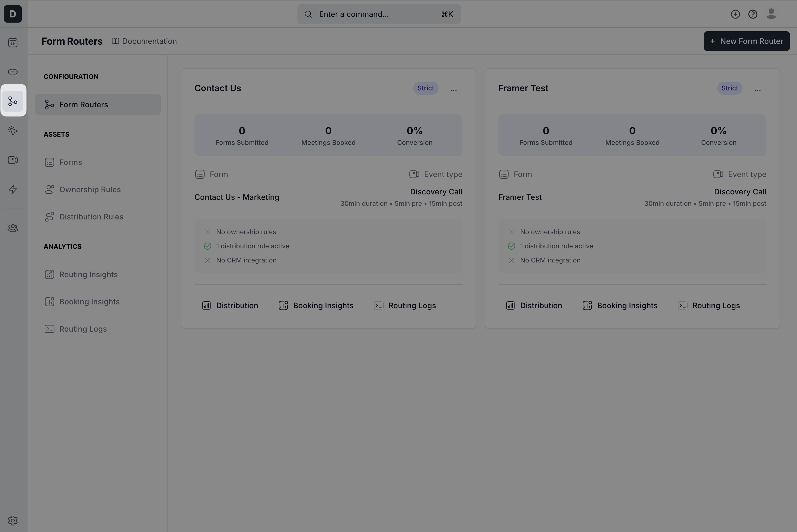
Task: Focus the Enter a command search field
Action: pyautogui.click(x=378, y=14)
